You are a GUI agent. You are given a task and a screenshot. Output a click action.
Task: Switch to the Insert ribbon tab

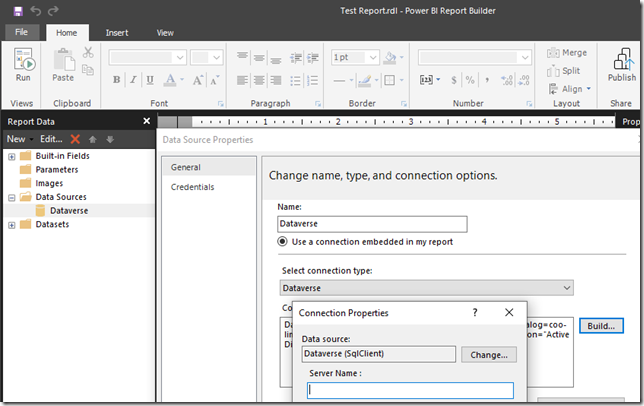117,33
